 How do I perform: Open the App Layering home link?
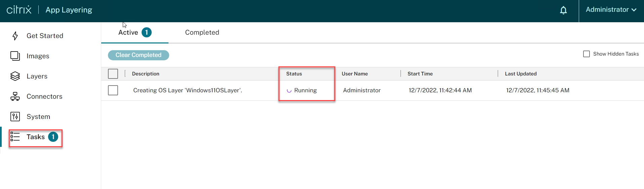69,10
